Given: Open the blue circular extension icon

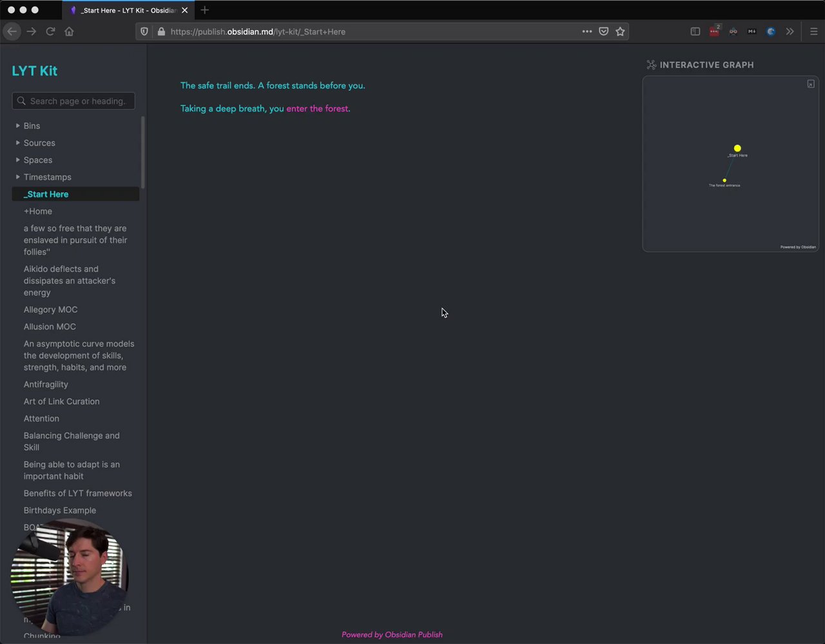Looking at the screenshot, I should 770,32.
